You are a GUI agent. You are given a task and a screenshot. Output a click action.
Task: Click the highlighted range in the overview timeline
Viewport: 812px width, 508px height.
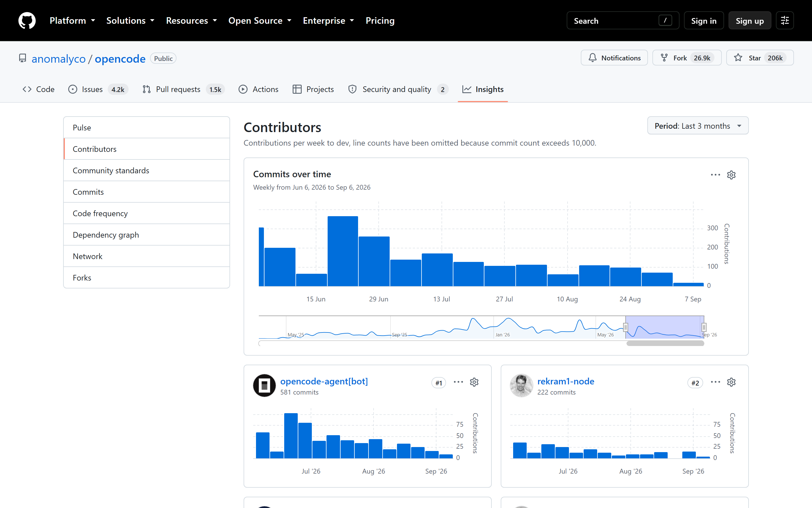(665, 327)
